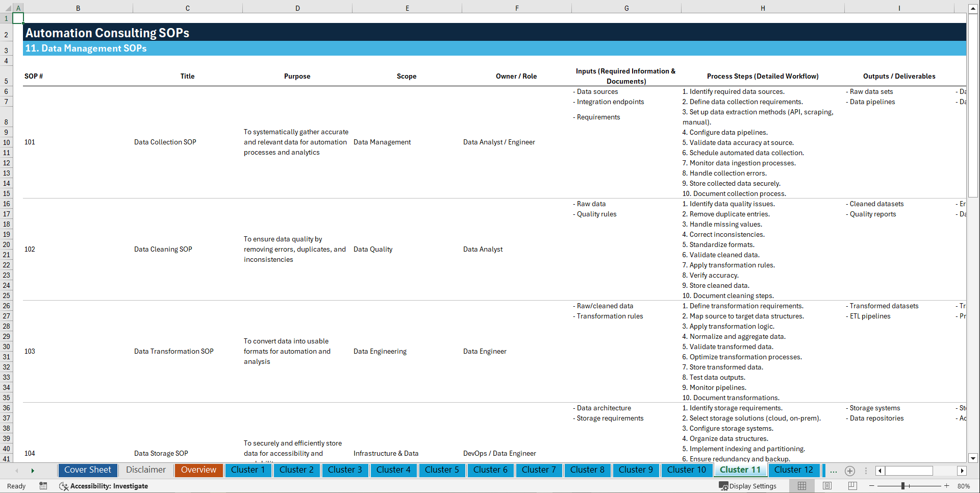Select the Disclaimer worksheet tab

tap(145, 470)
